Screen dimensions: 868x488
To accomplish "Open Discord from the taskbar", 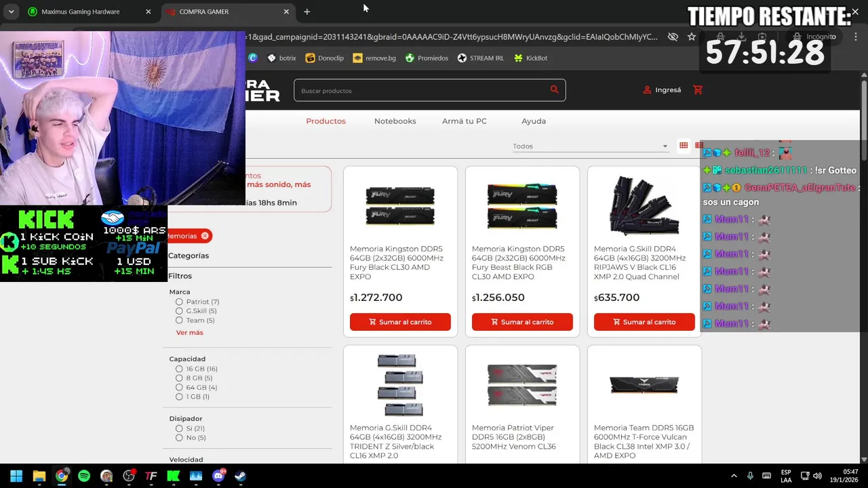I will click(x=218, y=476).
